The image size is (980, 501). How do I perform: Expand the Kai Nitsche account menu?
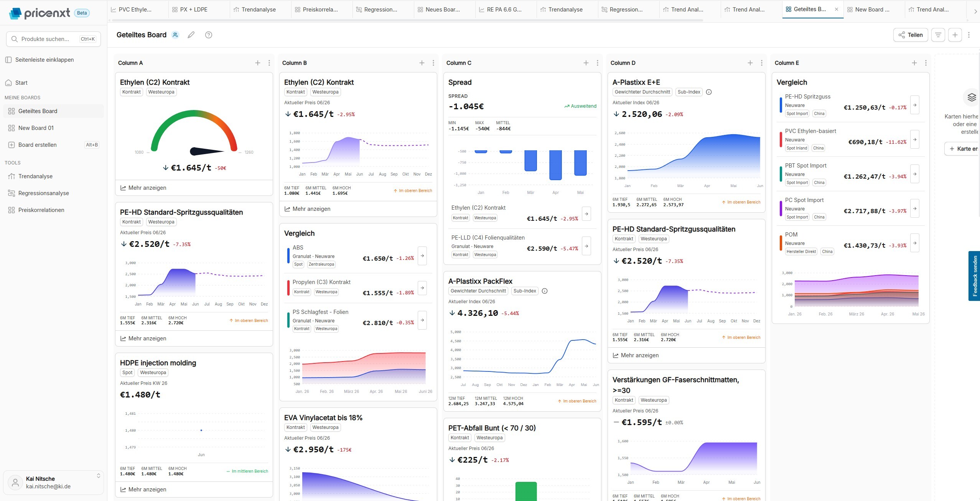tap(53, 483)
